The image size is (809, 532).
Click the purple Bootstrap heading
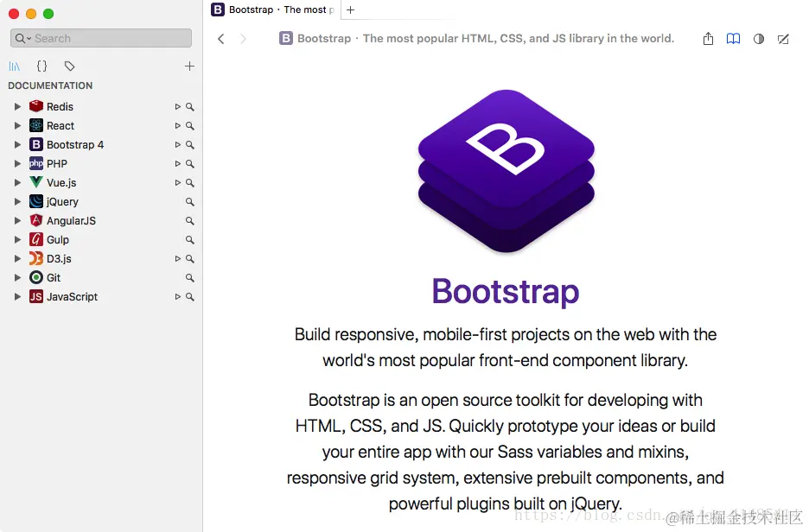pos(506,292)
